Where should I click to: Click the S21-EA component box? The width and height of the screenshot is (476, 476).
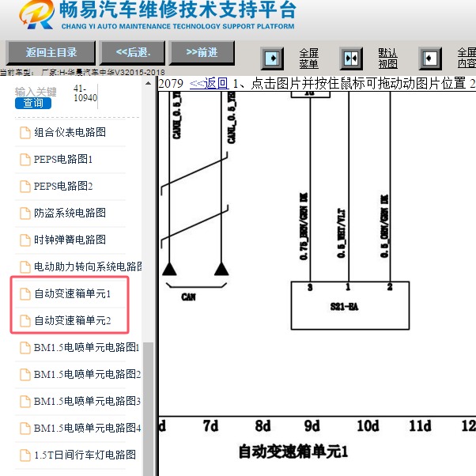[350, 305]
